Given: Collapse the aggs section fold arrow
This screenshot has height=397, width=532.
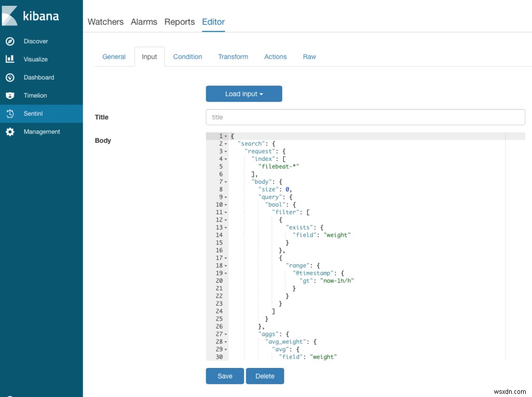Looking at the screenshot, I should pyautogui.click(x=224, y=334).
